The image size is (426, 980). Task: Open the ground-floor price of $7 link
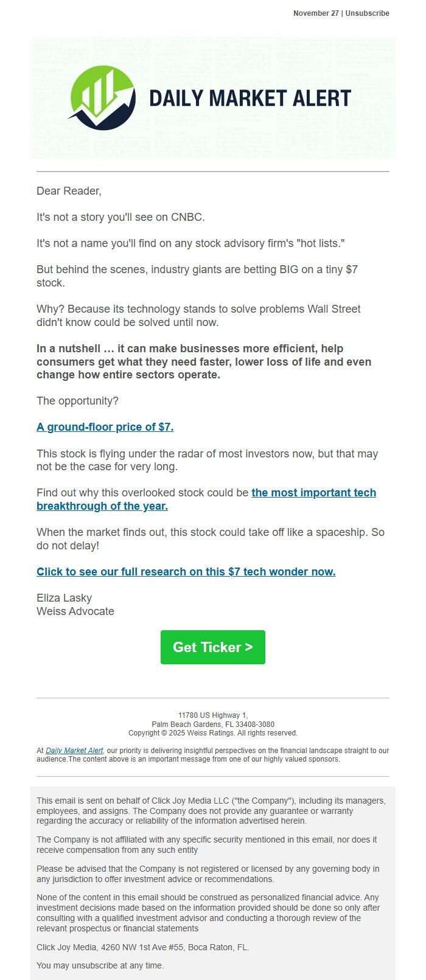pyautogui.click(x=105, y=427)
